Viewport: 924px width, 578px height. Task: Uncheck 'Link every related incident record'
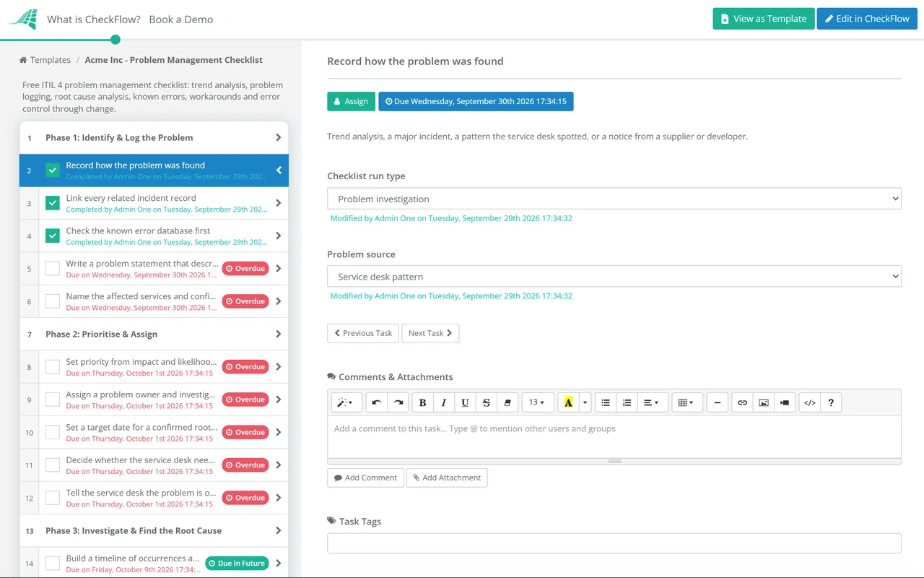click(53, 203)
